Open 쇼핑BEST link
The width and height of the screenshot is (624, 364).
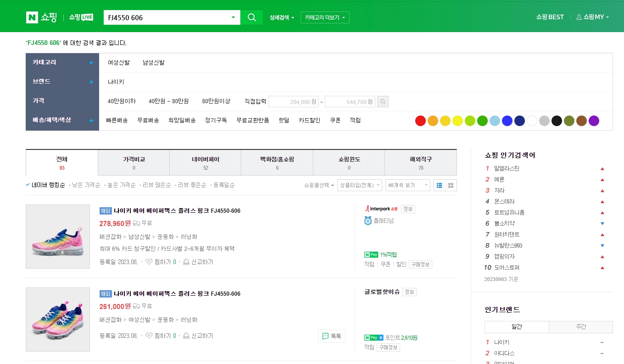coord(550,17)
